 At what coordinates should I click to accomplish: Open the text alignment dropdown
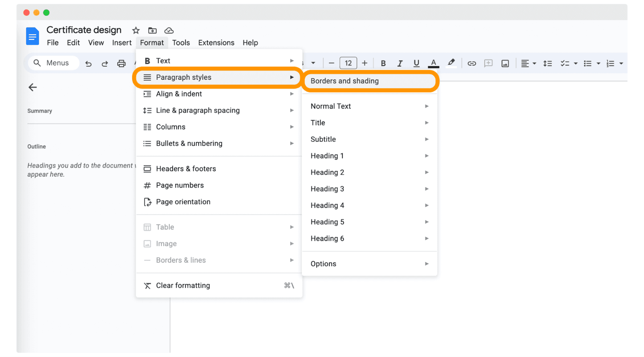[528, 63]
